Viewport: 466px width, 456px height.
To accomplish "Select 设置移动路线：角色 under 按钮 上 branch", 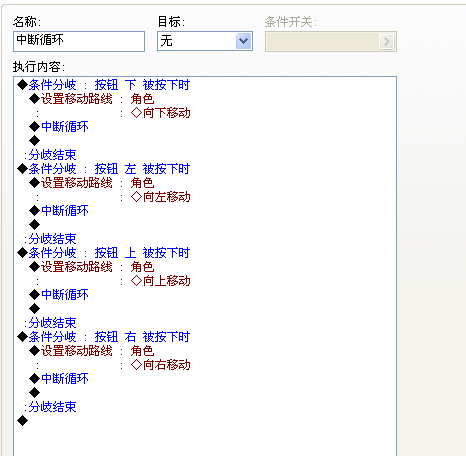I will [x=92, y=267].
